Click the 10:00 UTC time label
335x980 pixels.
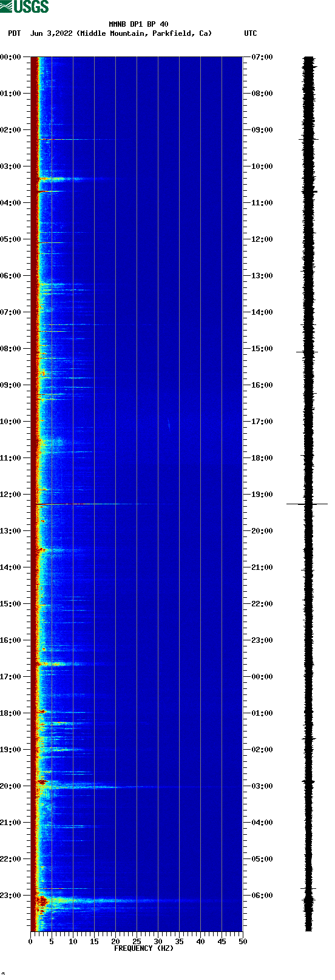(262, 166)
